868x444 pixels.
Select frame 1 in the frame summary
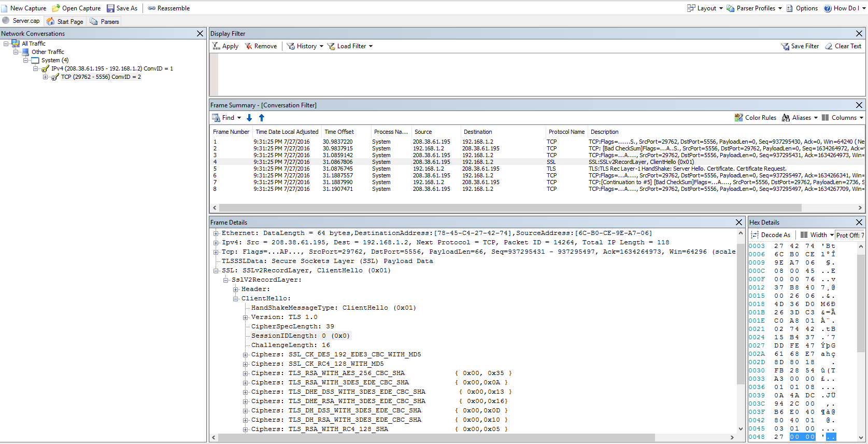pyautogui.click(x=537, y=142)
